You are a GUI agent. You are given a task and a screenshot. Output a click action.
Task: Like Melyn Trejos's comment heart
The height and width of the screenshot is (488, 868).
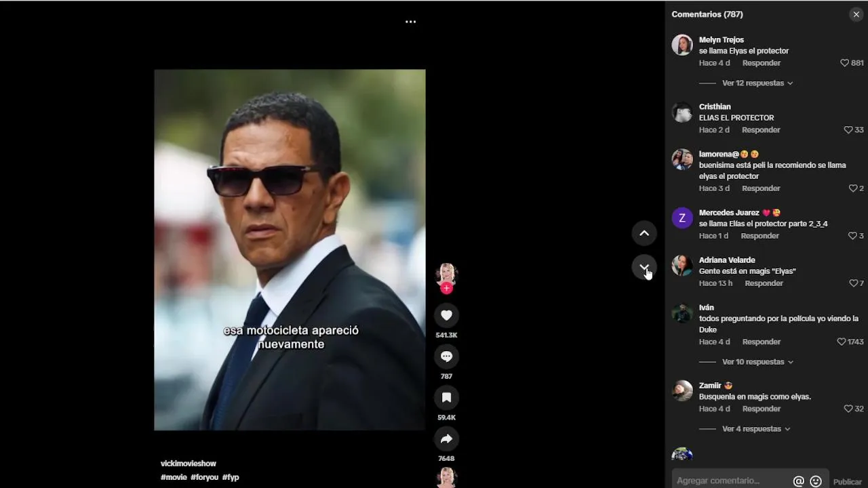pyautogui.click(x=844, y=63)
